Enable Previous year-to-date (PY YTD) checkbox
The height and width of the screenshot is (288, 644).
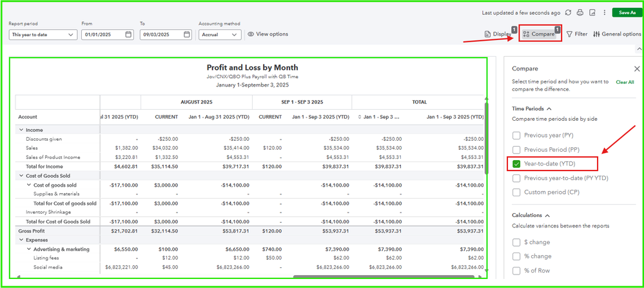[x=516, y=178]
